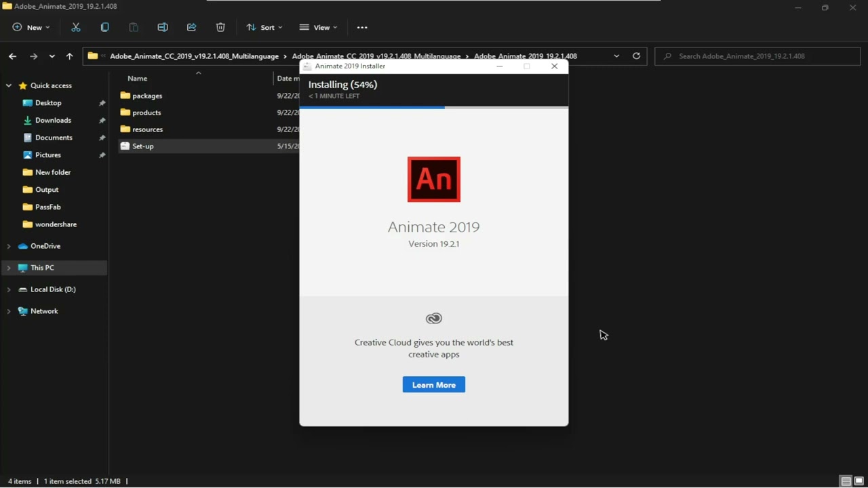This screenshot has height=488, width=868.
Task: Click the Creative Cloud logo icon
Action: click(434, 318)
